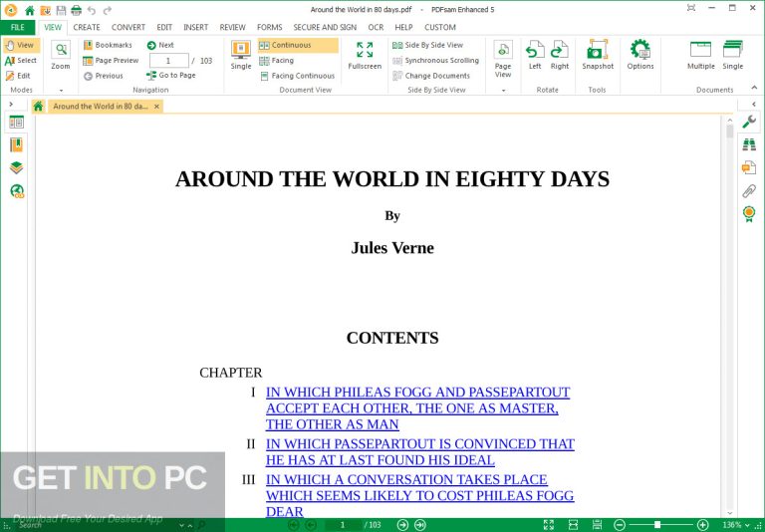765x532 pixels.
Task: Enable Side By Side View
Action: pos(428,46)
